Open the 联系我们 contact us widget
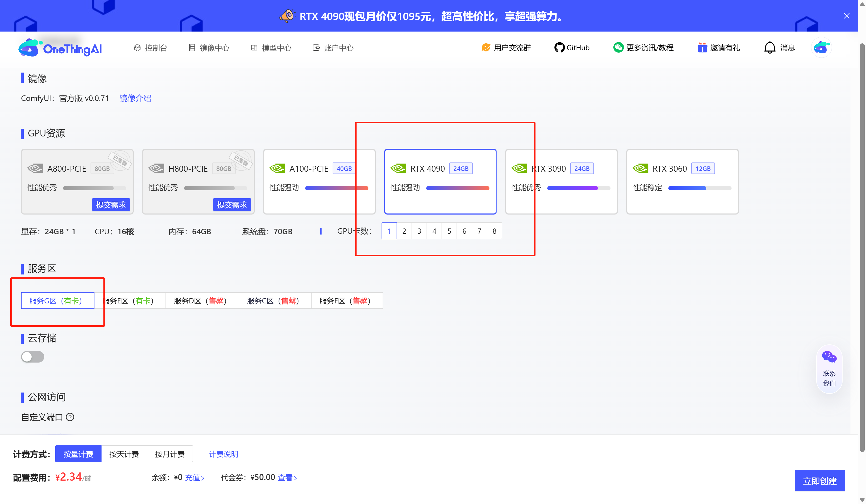The width and height of the screenshot is (866, 504). point(829,369)
